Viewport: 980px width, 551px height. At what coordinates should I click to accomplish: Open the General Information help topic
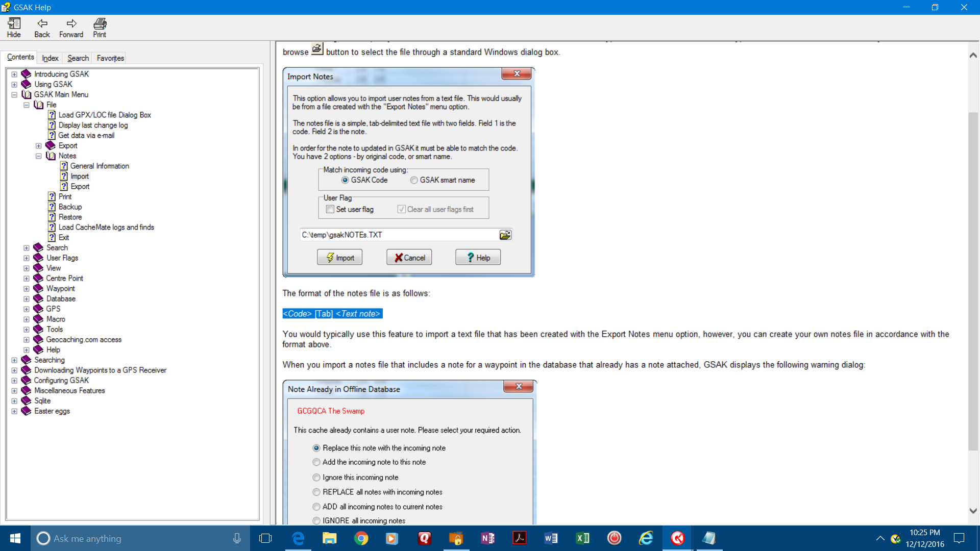(100, 166)
